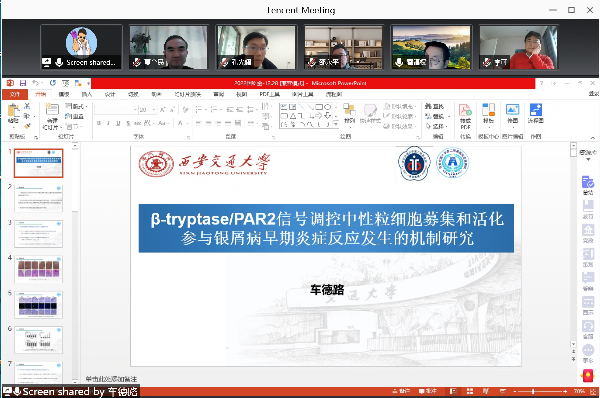
Task: Switch to the Design ribbon tab
Action: click(110, 94)
